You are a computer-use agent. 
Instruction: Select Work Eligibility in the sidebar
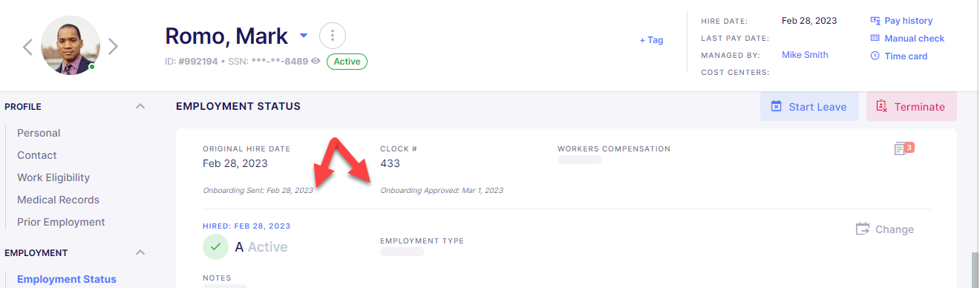click(53, 177)
